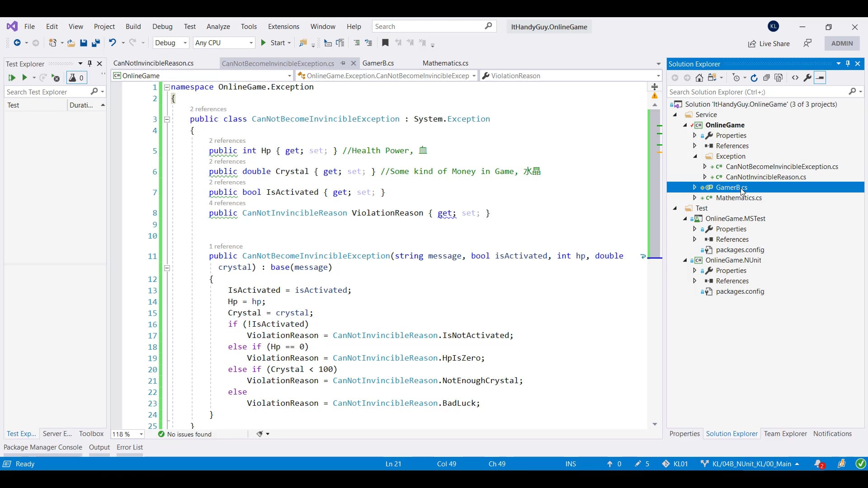The image size is (868, 488).
Task: Click the Live Share button
Action: [769, 43]
